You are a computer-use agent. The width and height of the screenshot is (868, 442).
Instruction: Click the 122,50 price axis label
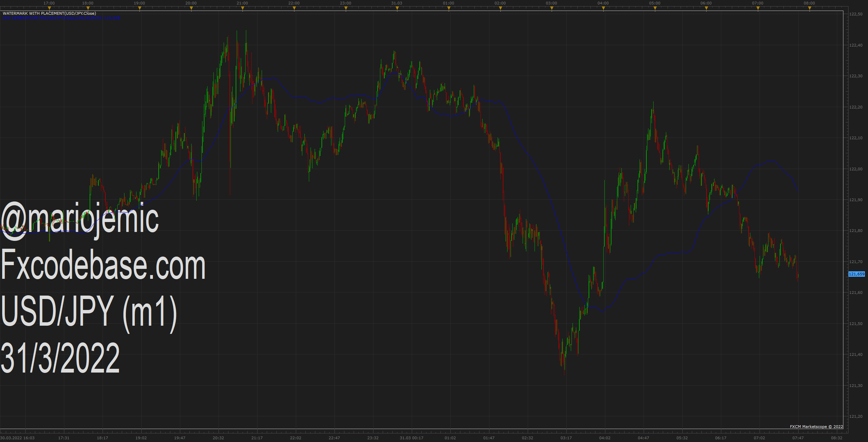coord(856,14)
